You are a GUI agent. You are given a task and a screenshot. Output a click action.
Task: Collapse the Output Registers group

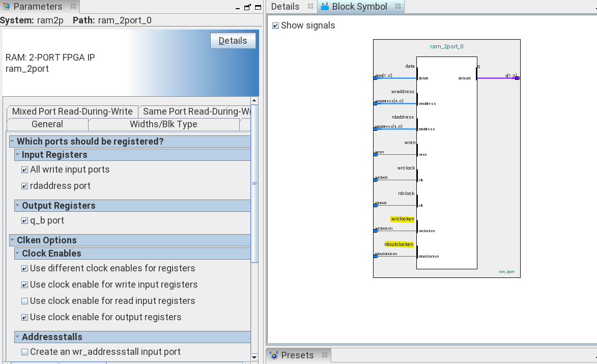[18, 206]
